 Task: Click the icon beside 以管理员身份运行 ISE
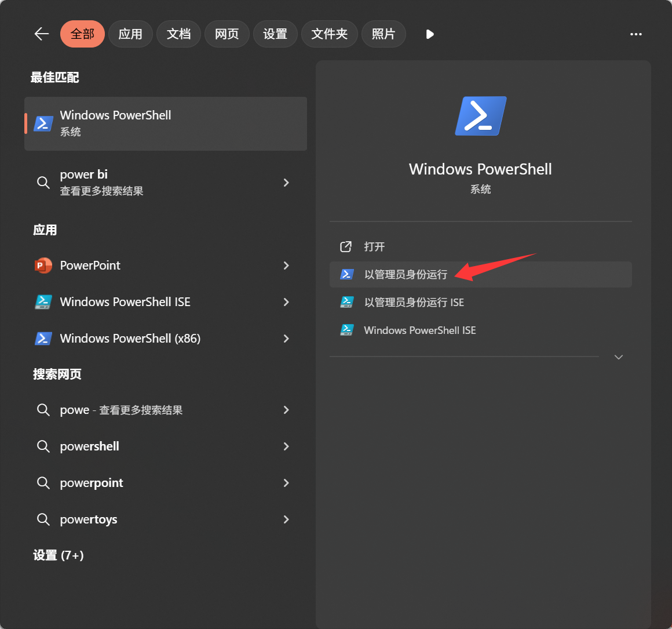coord(346,302)
